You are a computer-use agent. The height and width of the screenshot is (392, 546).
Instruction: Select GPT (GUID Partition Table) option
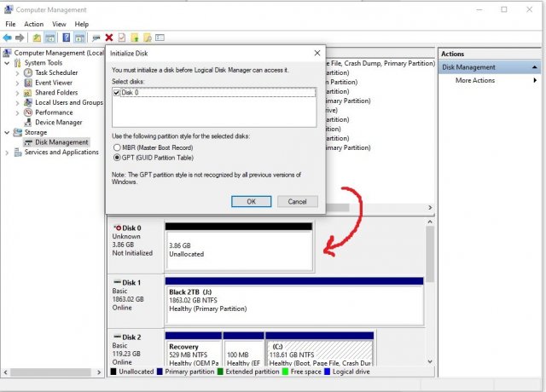pyautogui.click(x=117, y=158)
